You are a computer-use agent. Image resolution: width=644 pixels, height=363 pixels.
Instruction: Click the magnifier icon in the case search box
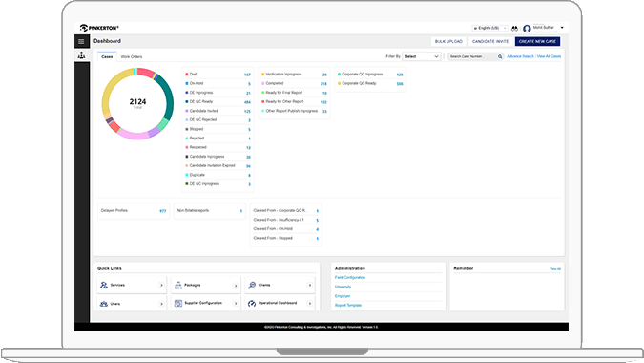(x=500, y=56)
